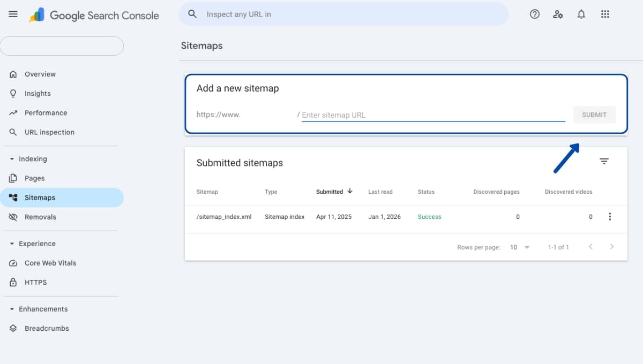Click the Sitemap index type cell
This screenshot has width=643, height=364.
(x=285, y=217)
